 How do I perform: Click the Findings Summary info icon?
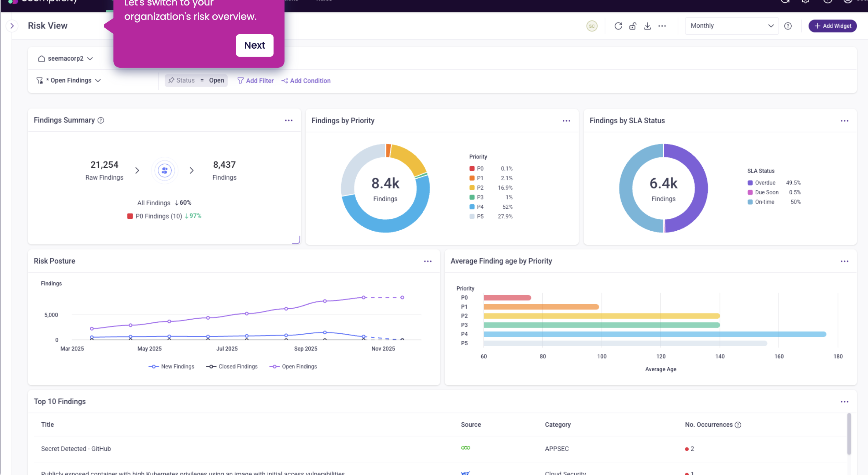pos(101,120)
